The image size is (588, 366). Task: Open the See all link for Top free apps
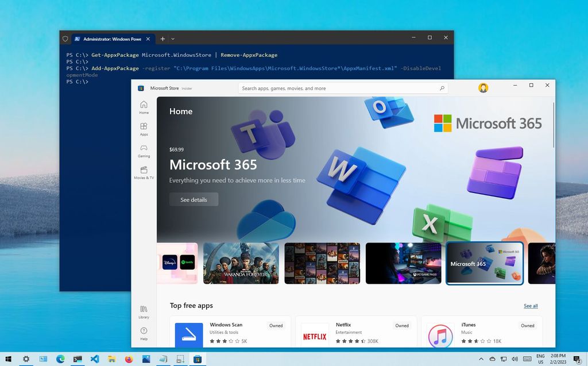point(531,306)
